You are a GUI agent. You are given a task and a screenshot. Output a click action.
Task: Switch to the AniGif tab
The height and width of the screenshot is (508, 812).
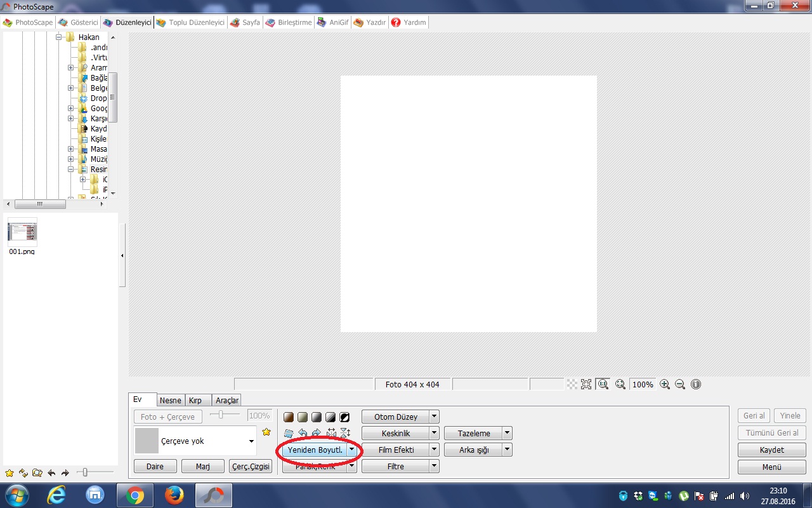tap(333, 22)
